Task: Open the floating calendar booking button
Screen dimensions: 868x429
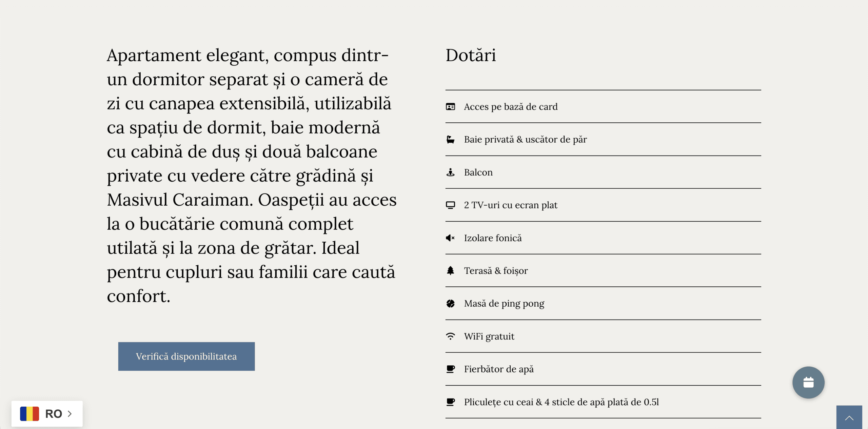Action: 808,383
